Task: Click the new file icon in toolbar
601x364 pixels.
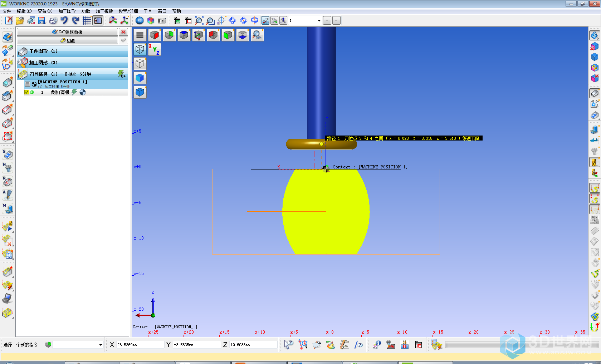Action: coord(9,20)
